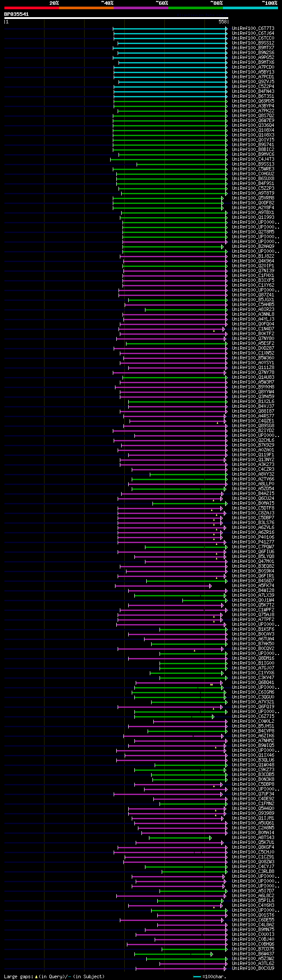282x980 pixels.
Task: Select hit label UniRef100_C5WRE3
Action: pyautogui.click(x=253, y=169)
